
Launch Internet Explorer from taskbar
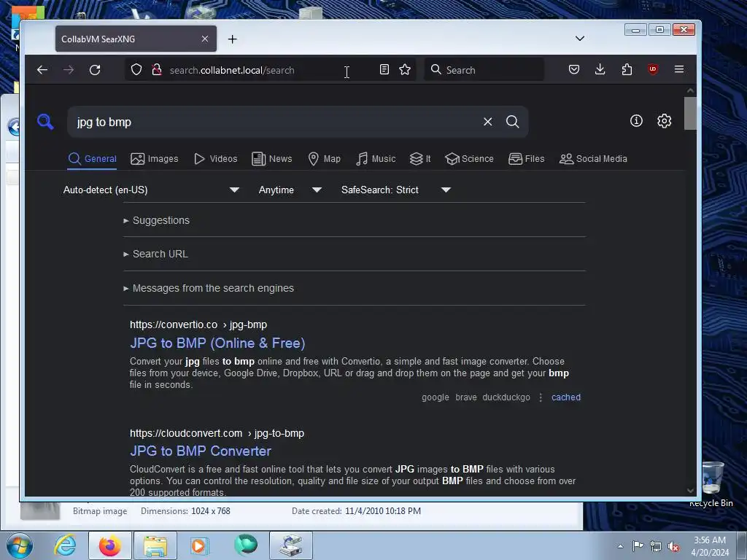click(65, 545)
